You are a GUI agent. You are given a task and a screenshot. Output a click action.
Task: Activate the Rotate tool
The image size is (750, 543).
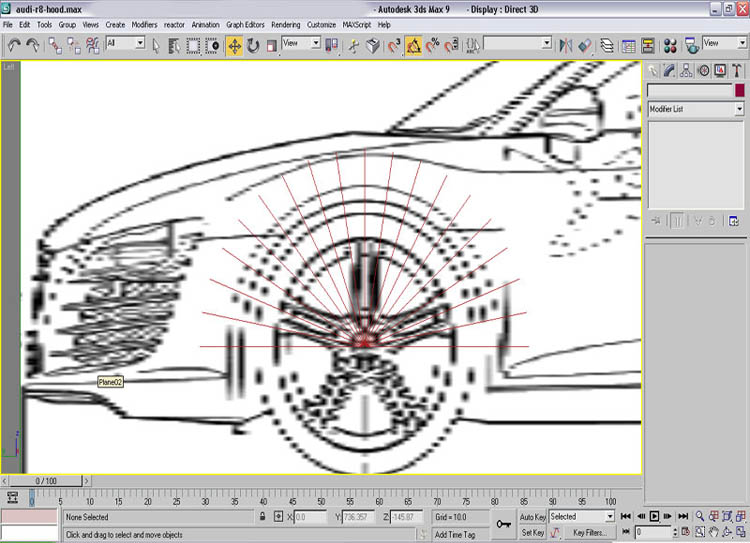coord(253,45)
